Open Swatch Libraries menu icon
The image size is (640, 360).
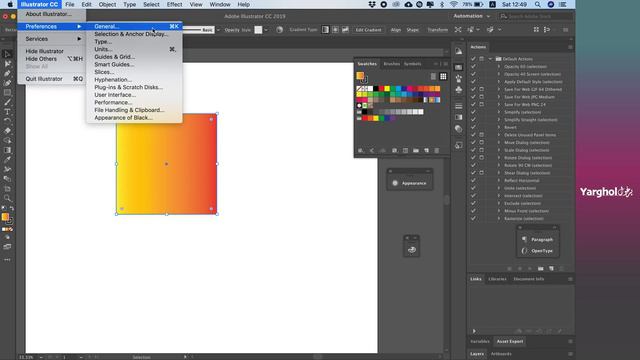click(361, 151)
